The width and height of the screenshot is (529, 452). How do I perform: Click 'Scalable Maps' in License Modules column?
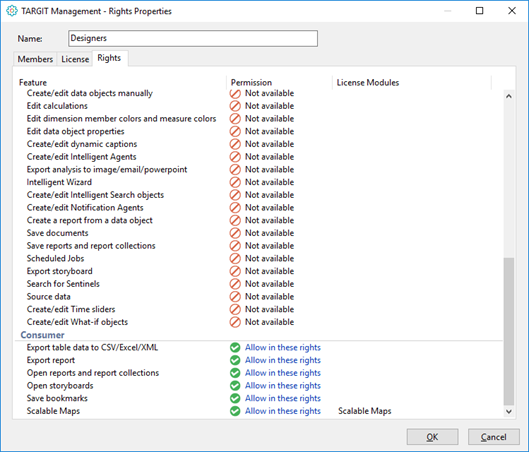point(365,411)
